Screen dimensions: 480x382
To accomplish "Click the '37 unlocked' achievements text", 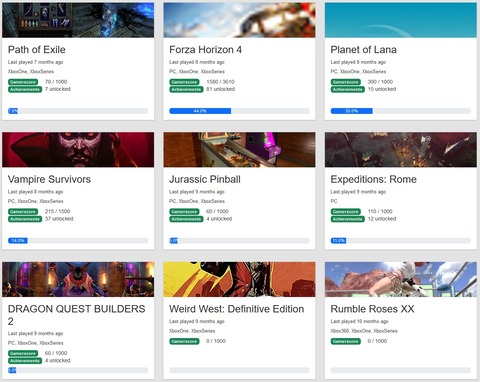I will pyautogui.click(x=59, y=219).
